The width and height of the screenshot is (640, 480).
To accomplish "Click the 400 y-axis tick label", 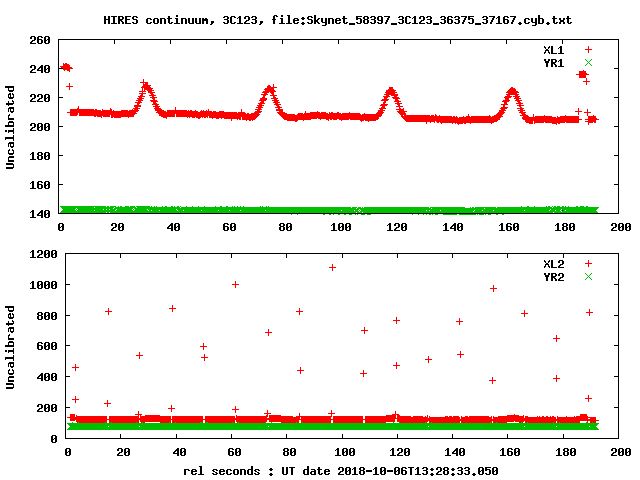I will pyautogui.click(x=47, y=377).
